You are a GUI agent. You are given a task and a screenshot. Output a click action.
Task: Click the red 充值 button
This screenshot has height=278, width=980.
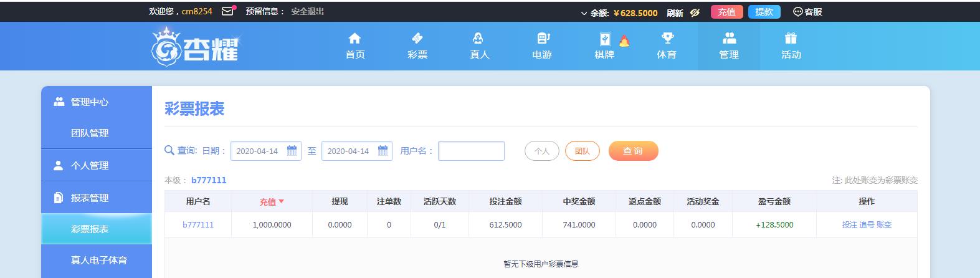726,12
